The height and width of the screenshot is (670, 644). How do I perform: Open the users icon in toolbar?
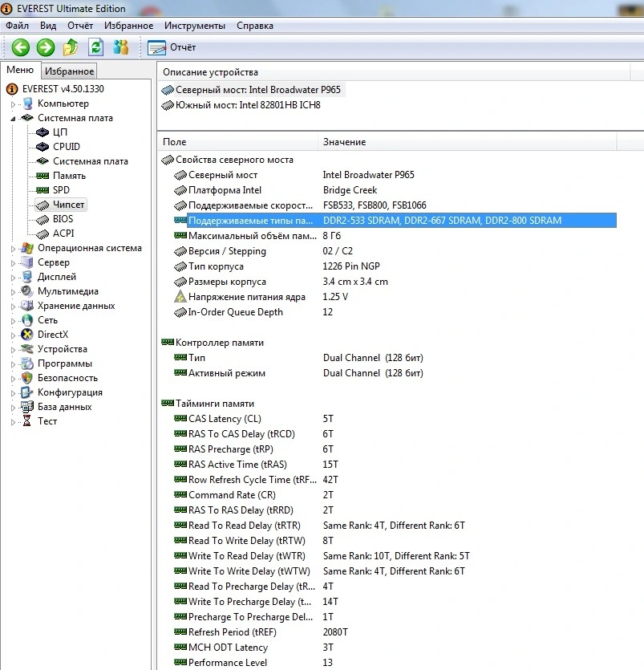click(x=121, y=47)
